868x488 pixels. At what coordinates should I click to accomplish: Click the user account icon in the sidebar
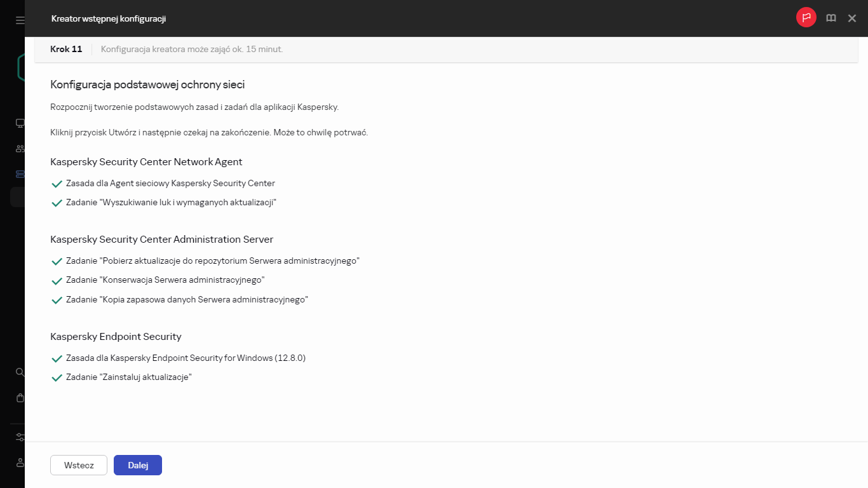(20, 462)
